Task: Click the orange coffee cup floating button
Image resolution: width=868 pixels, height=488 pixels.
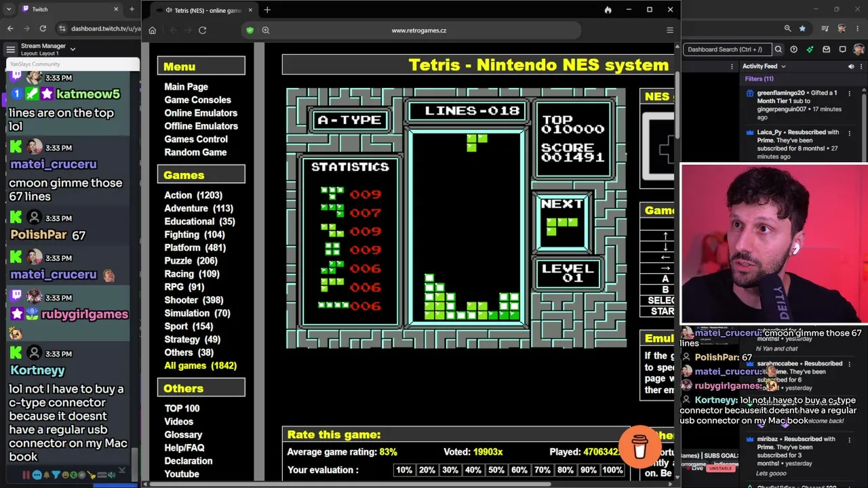Action: click(639, 447)
